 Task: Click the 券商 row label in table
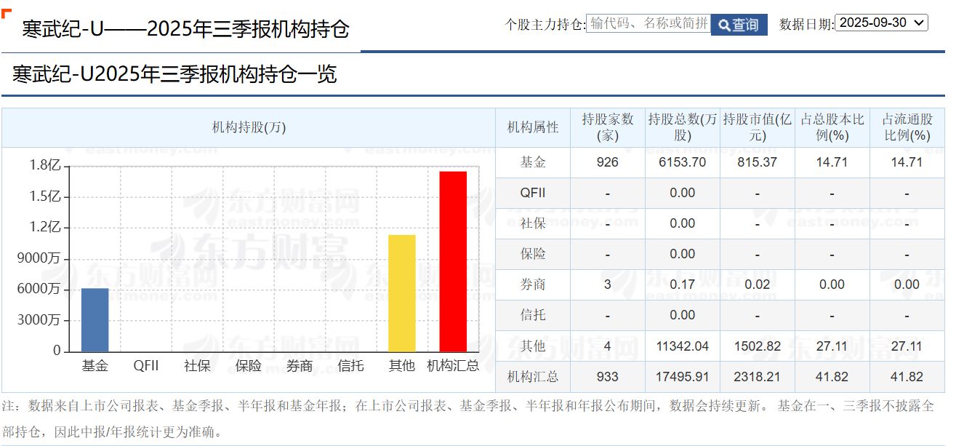(533, 284)
